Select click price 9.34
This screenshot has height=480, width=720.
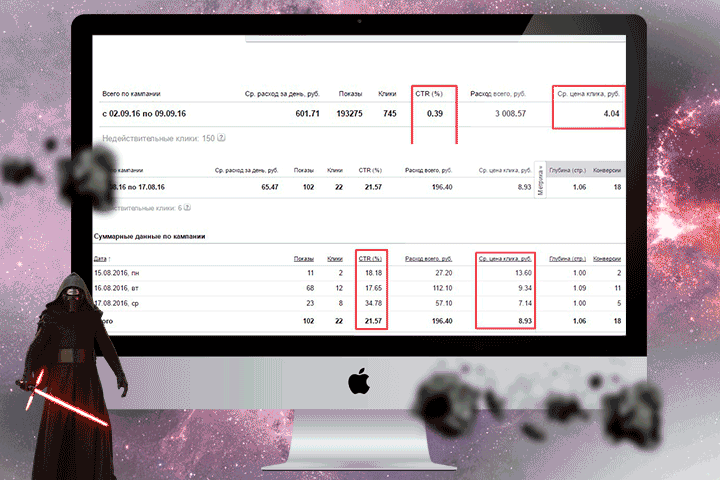coord(525,288)
